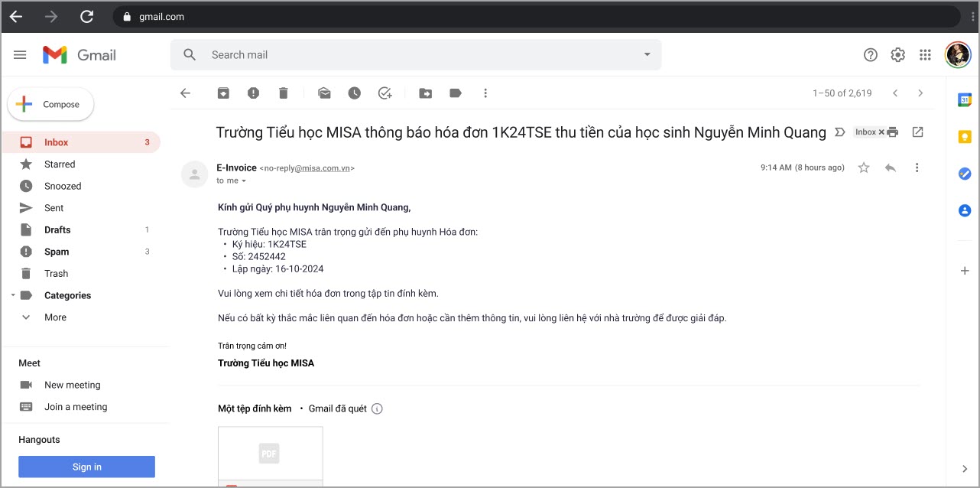The image size is (980, 488).
Task: Click in the Search mail field
Action: tap(417, 55)
